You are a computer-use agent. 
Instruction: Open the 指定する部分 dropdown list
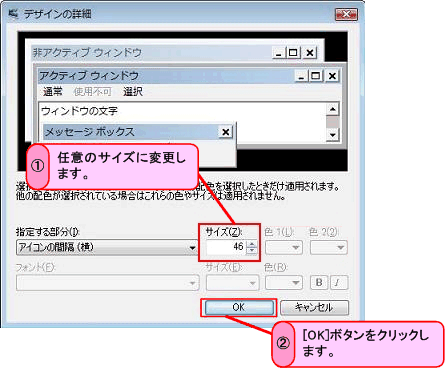click(107, 247)
